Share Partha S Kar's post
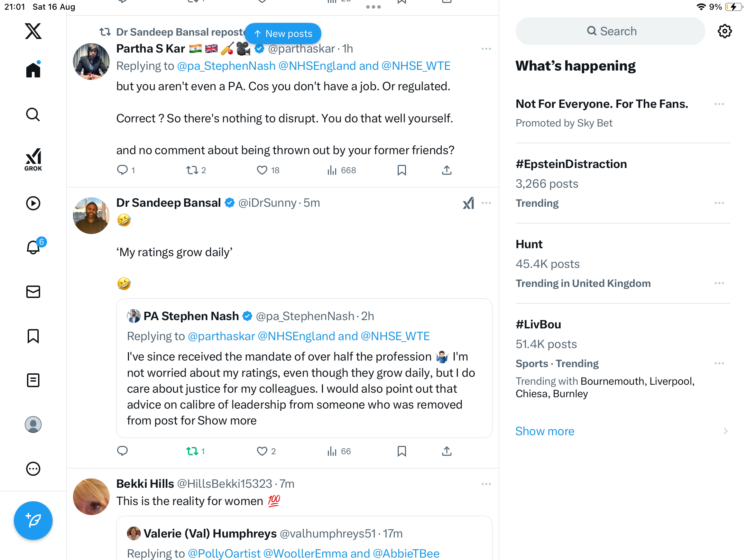747x560 pixels. pos(446,170)
